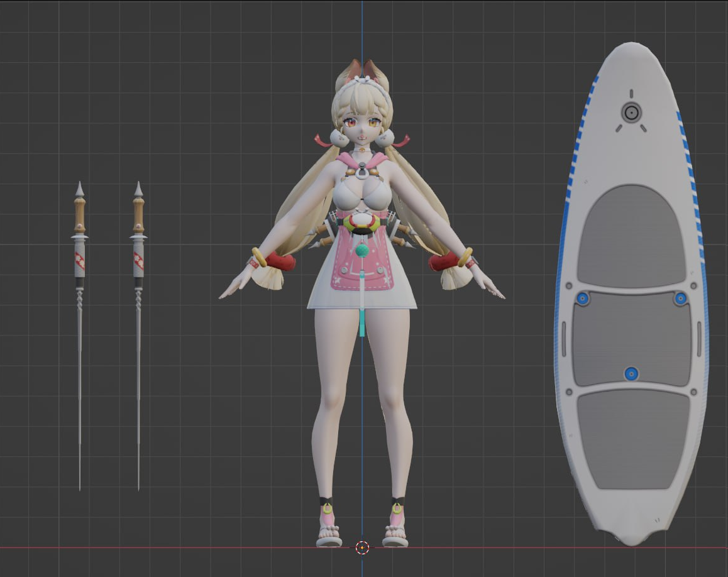Select the surfboard's circular mast mount
728x577 pixels.
click(x=631, y=113)
